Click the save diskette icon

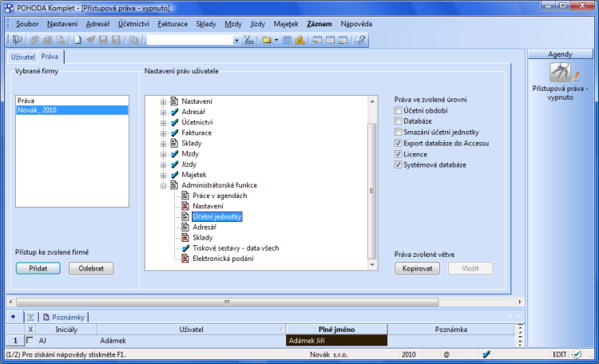[x=103, y=40]
